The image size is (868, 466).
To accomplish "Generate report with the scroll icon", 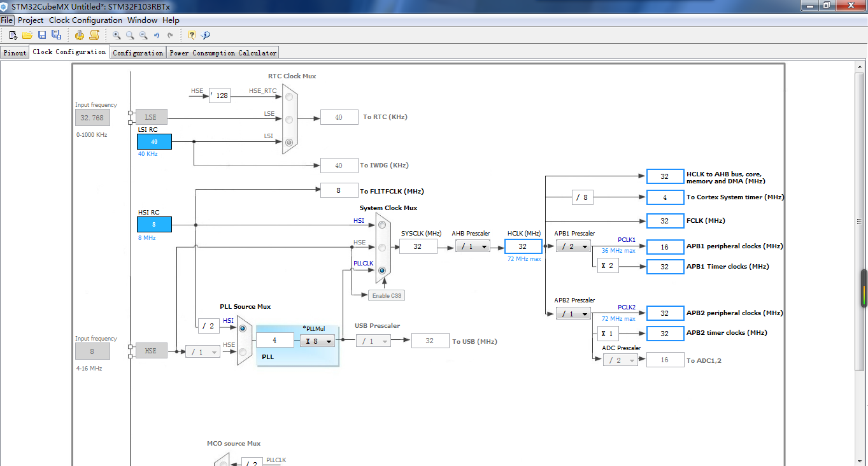I will [x=94, y=35].
